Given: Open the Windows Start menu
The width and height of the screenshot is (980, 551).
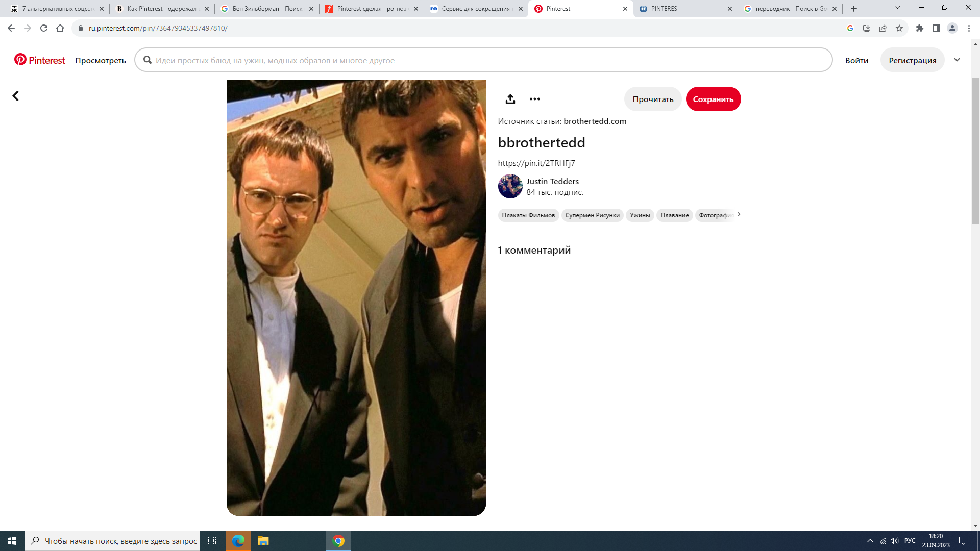Looking at the screenshot, I should pos(12,541).
